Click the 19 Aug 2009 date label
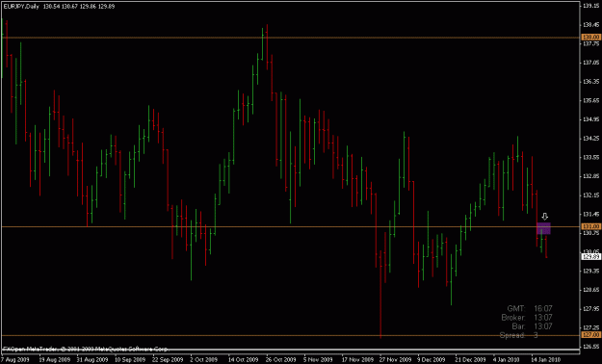 coord(54,360)
